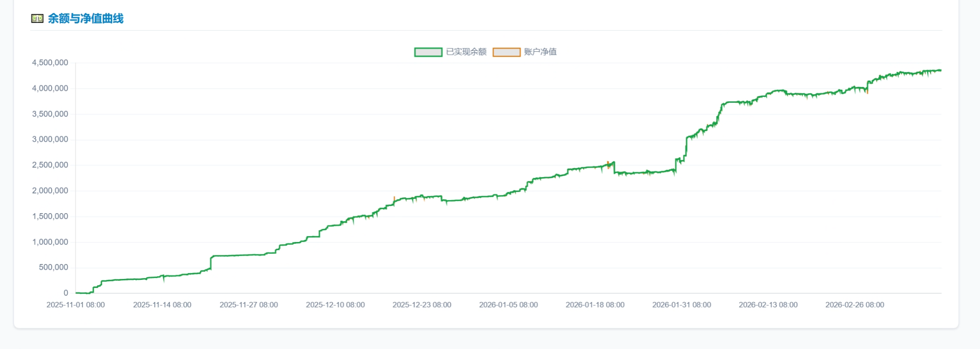Click the 2026-01-18 08:00 axis label
Screen dimensions: 980x349
click(x=595, y=305)
